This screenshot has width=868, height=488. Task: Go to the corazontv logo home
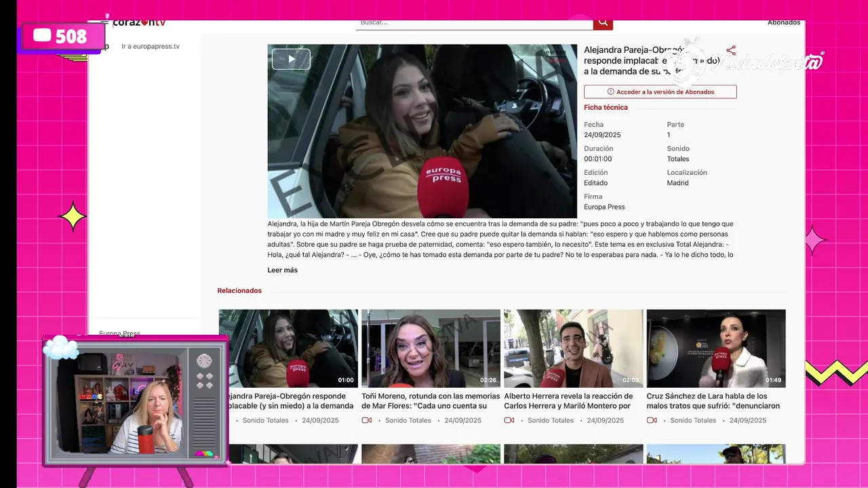[x=139, y=22]
